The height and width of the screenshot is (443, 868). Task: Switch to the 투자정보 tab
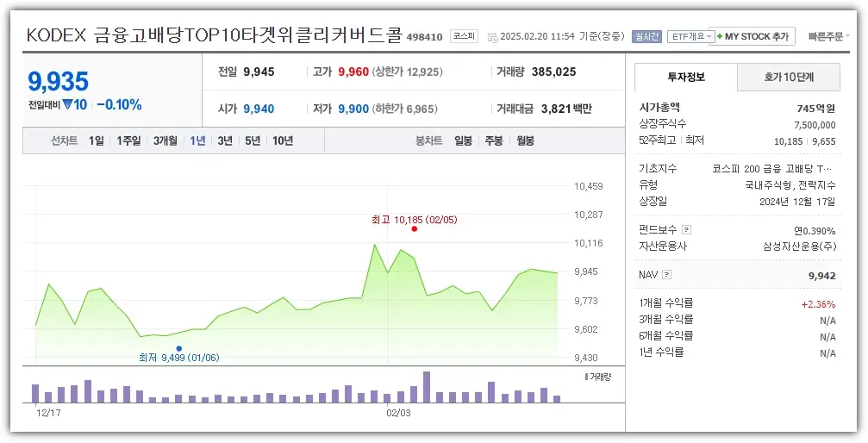click(x=686, y=77)
